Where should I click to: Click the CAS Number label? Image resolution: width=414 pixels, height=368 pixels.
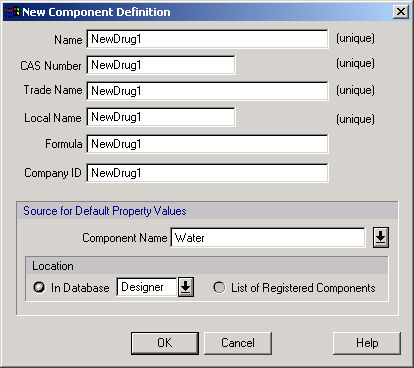(x=51, y=66)
